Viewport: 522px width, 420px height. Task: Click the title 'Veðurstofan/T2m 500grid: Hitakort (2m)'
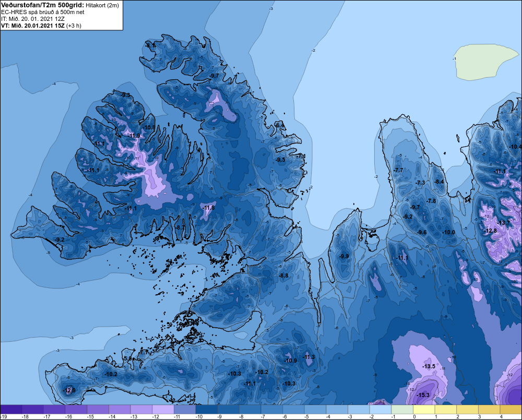click(x=60, y=5)
